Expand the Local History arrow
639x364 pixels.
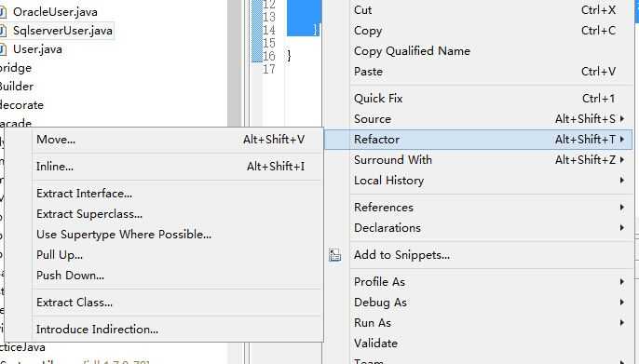point(622,180)
